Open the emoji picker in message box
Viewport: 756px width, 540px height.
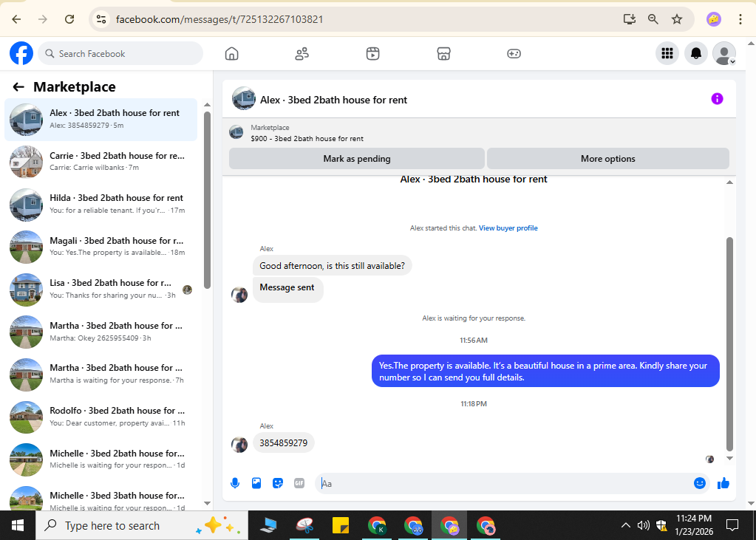(700, 483)
